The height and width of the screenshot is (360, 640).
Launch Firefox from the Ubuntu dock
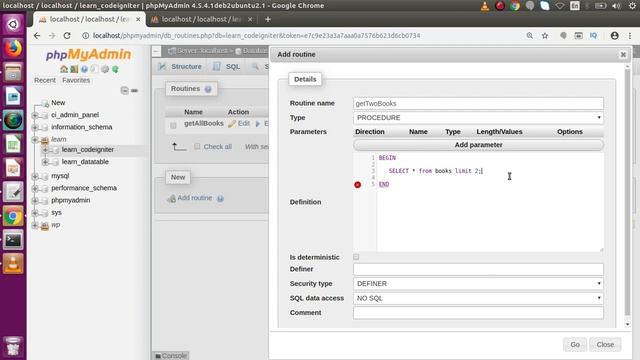click(13, 49)
